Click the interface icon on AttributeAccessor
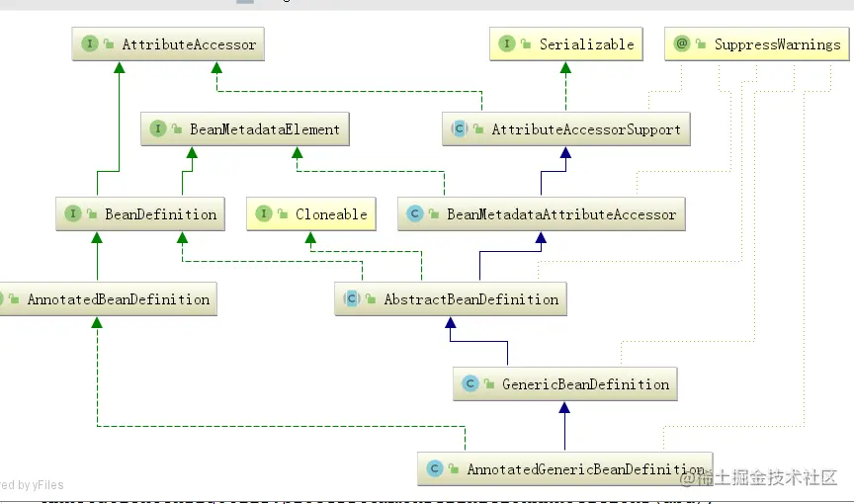Viewport: 854px width, 504px height. pos(90,43)
